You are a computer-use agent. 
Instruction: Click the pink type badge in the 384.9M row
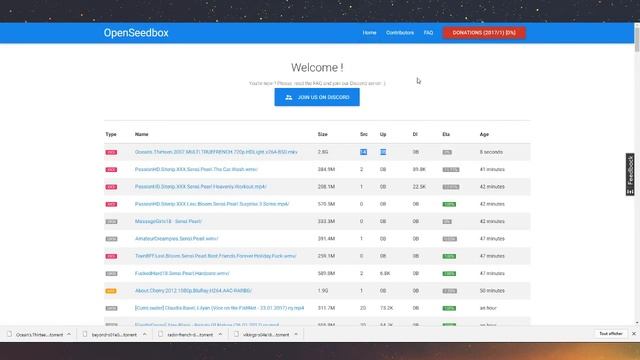111,169
